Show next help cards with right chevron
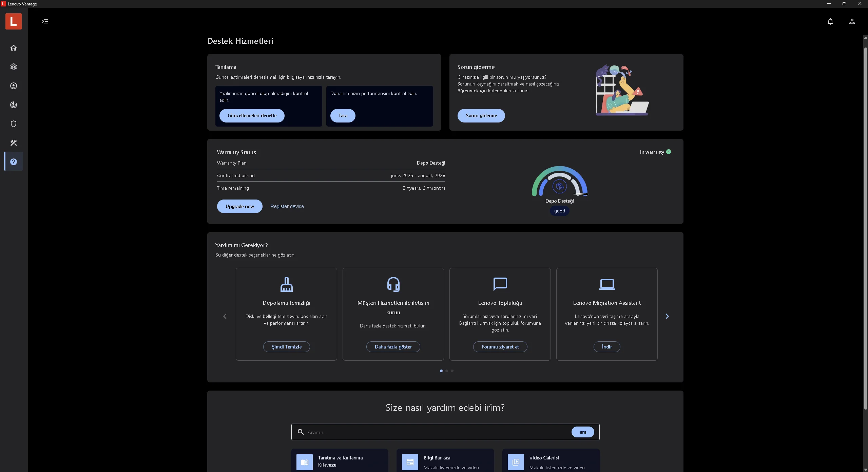The image size is (868, 472). pyautogui.click(x=667, y=316)
